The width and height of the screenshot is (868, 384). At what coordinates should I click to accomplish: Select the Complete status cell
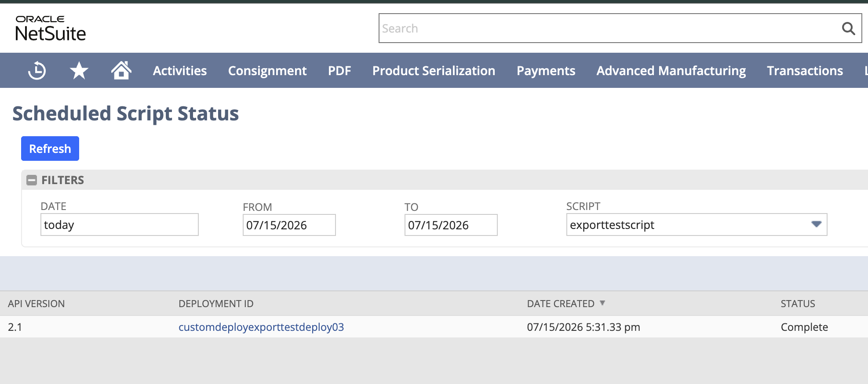pyautogui.click(x=804, y=327)
